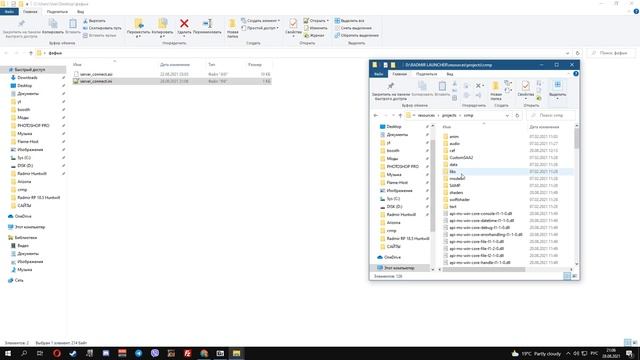Image resolution: width=640 pixels, height=360 pixels.
Task: Open the Flame-Host folder in the large window sidebar
Action: tap(28, 142)
